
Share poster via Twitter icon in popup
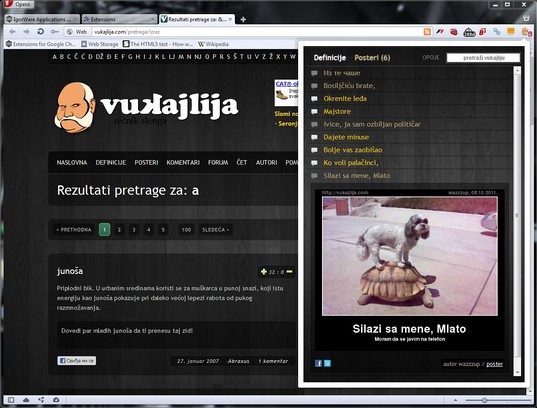coord(327,363)
